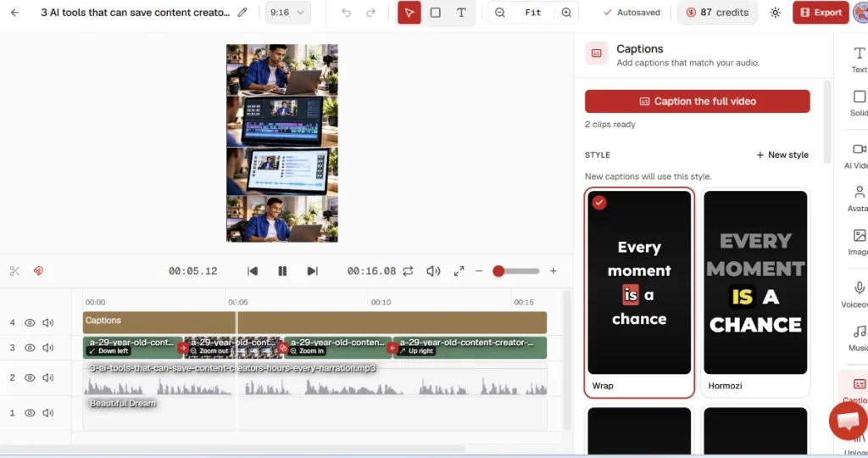Open the Solid panel in sidebar

859,103
